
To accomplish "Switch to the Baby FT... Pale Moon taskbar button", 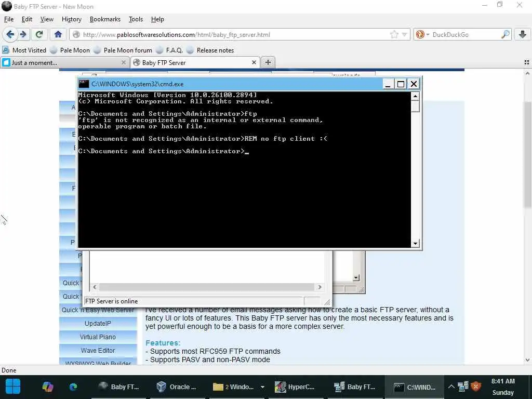I will [x=119, y=387].
